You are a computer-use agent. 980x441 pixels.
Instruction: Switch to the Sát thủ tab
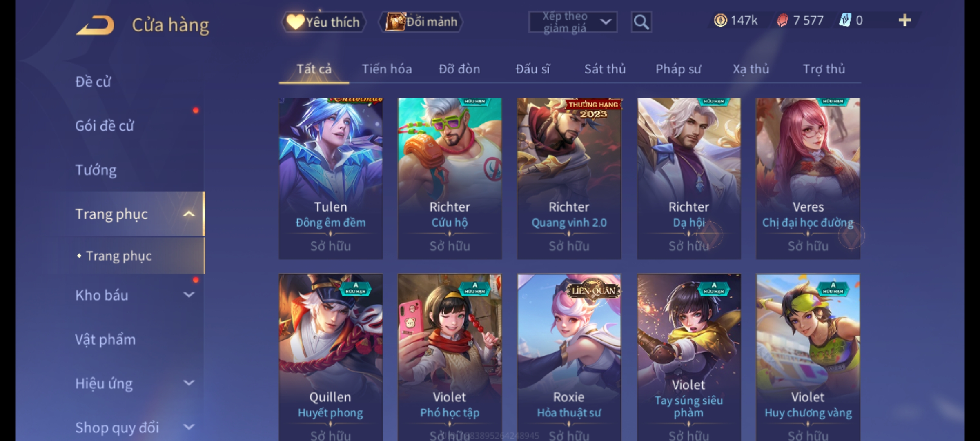point(605,69)
